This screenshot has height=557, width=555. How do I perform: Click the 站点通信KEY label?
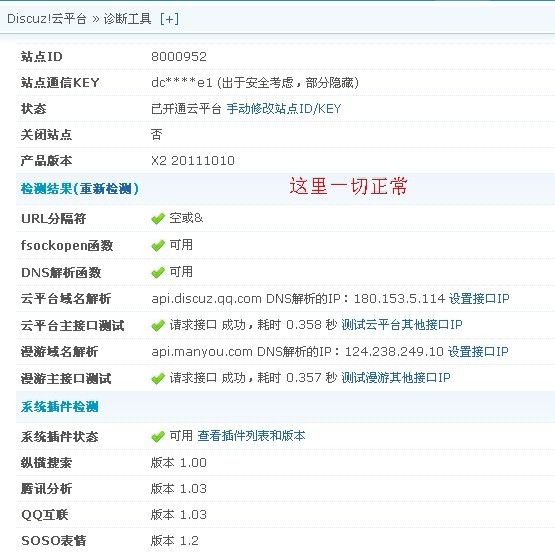click(60, 83)
